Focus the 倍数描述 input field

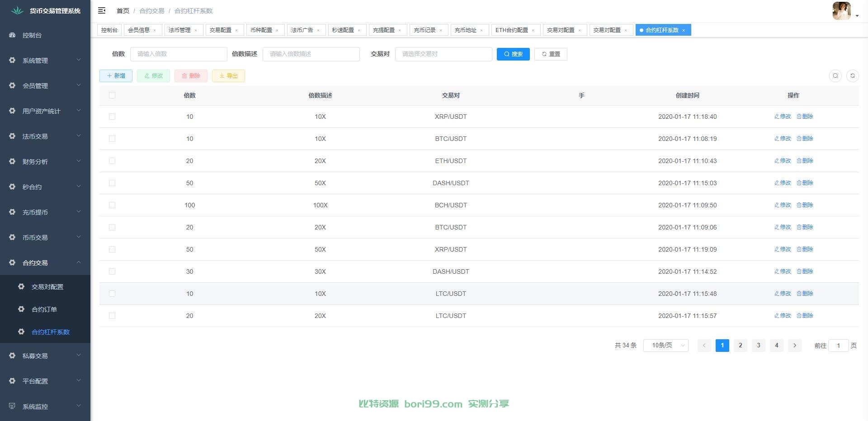click(x=311, y=54)
